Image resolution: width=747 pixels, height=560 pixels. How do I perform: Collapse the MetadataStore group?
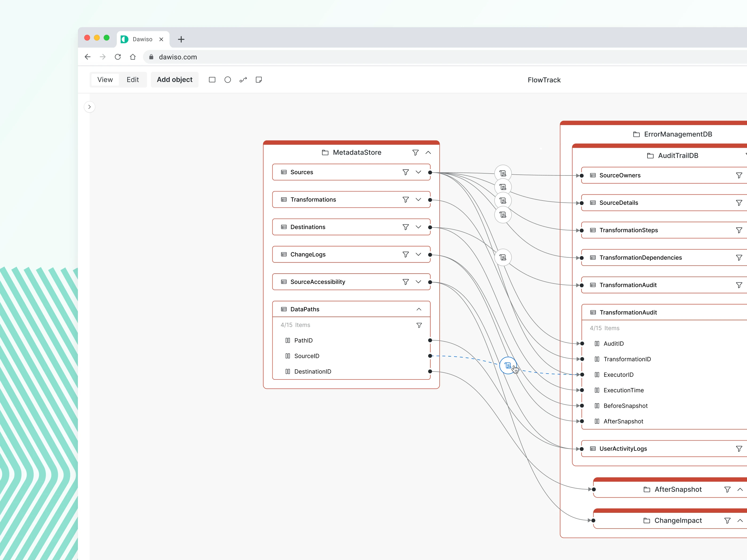tap(428, 153)
